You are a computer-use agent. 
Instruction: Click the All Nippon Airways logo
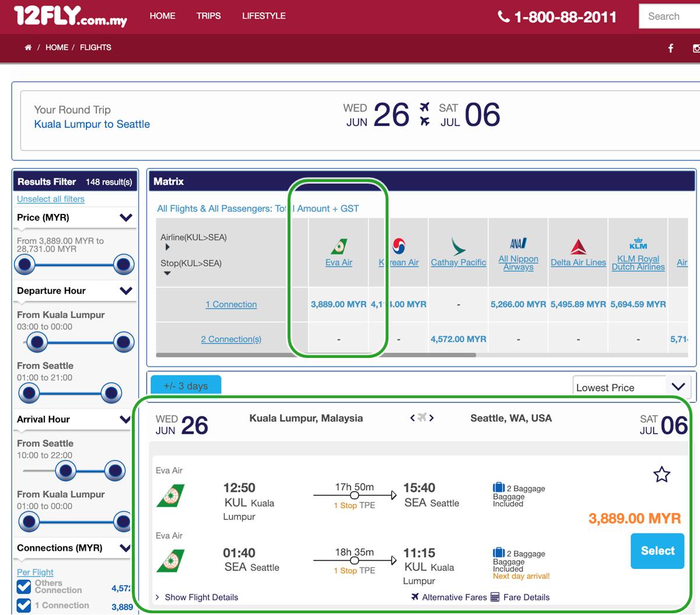click(518, 243)
